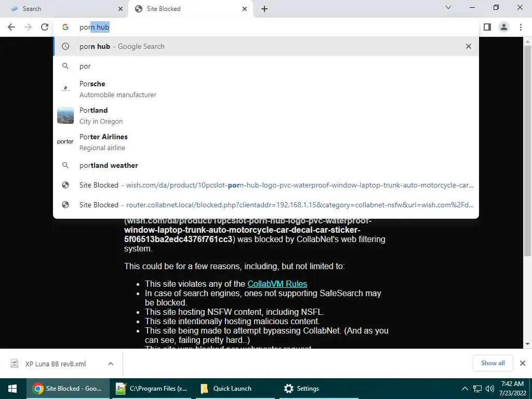Viewport: 532px width, 399px height.
Task: Open the tab search chevron
Action: coord(448,7)
